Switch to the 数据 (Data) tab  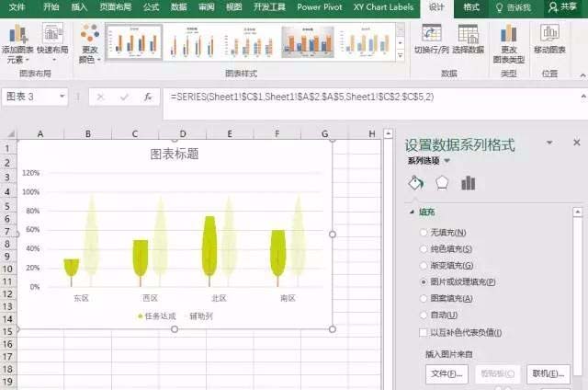click(x=179, y=7)
